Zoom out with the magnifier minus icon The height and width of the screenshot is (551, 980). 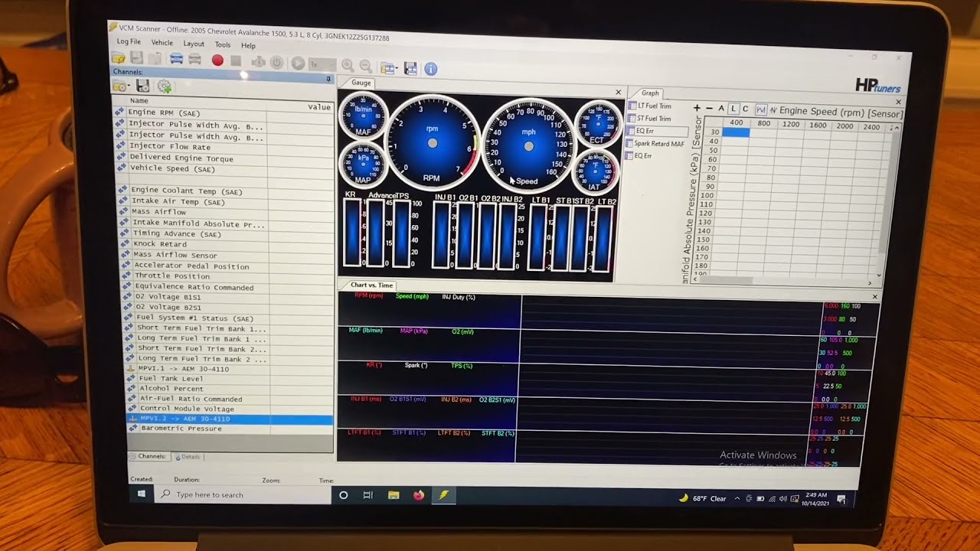coord(366,67)
